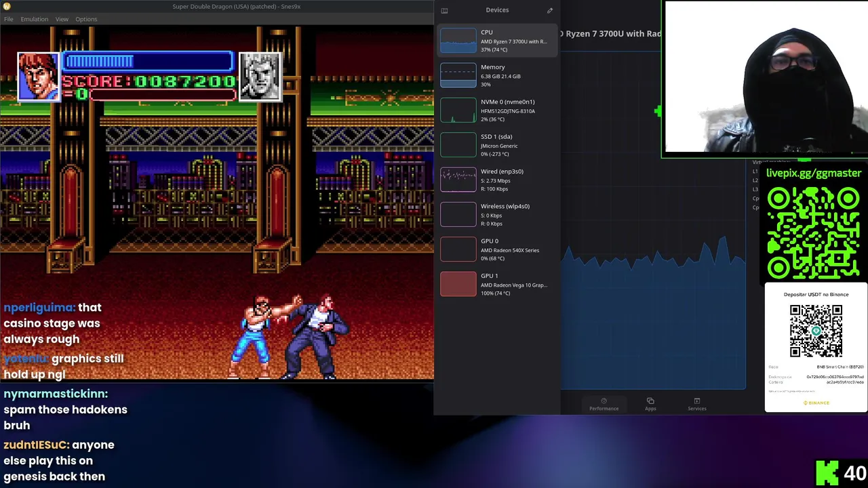Click the CPU usage graph thumbnail

click(458, 41)
